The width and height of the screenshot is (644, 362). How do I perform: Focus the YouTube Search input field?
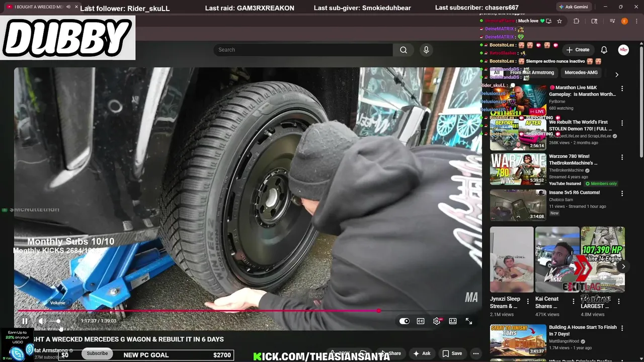[x=303, y=50]
